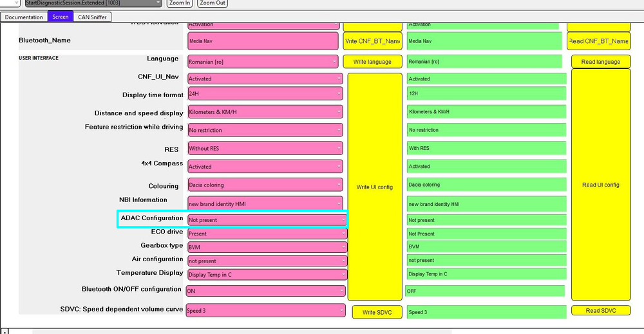Open the Bluetooth ON/OFF configuration dropdown

point(265,291)
